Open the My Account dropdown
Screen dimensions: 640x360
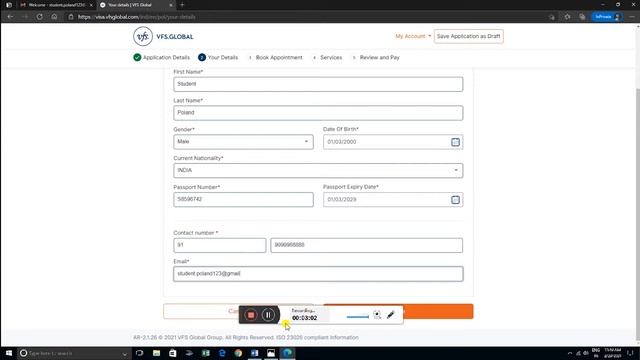[x=413, y=36]
